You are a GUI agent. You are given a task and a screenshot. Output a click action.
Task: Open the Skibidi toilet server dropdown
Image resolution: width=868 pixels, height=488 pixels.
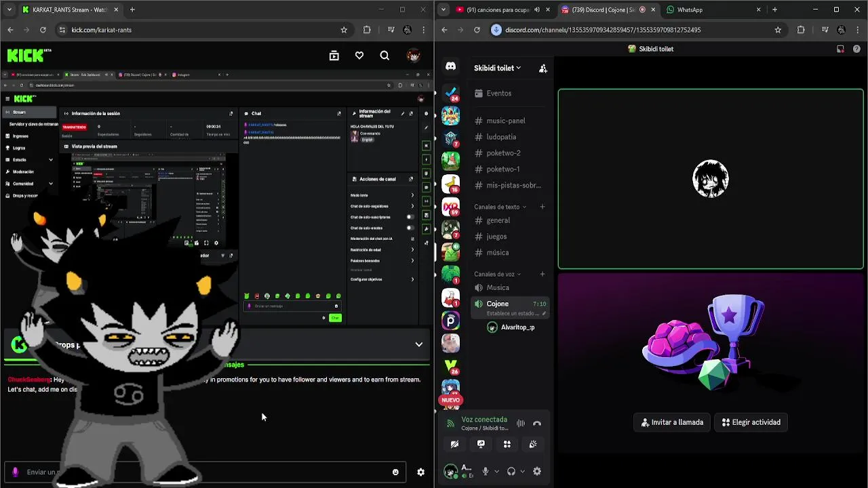click(498, 68)
